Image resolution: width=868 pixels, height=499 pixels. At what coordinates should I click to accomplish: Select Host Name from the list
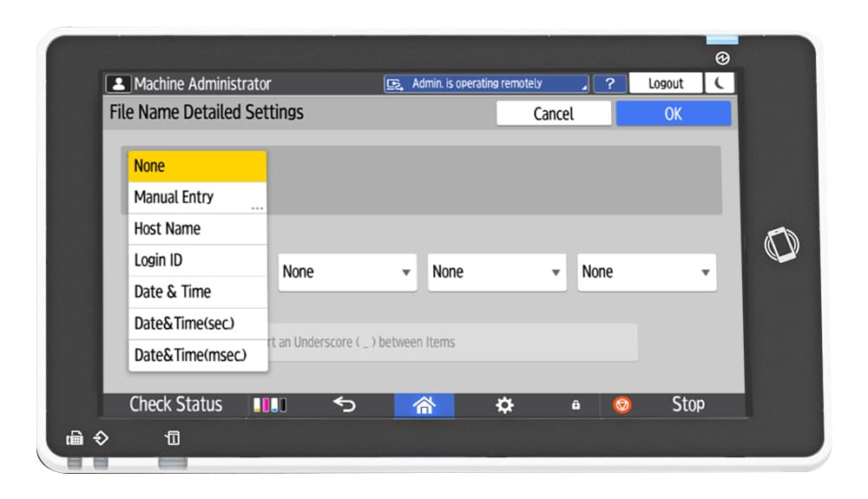197,229
